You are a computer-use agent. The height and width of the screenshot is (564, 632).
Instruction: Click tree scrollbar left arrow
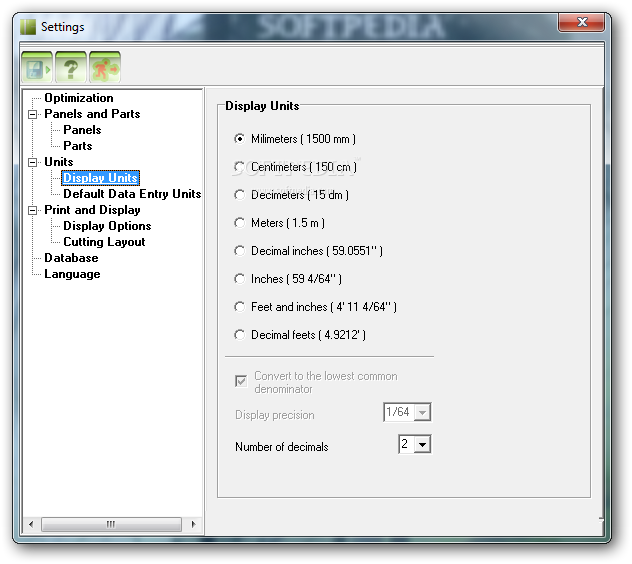click(31, 524)
